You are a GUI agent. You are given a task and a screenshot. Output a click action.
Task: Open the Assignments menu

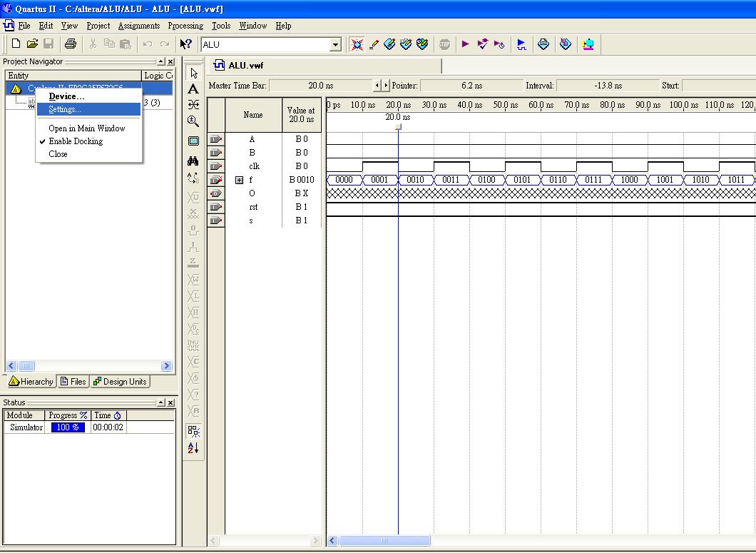pos(138,26)
